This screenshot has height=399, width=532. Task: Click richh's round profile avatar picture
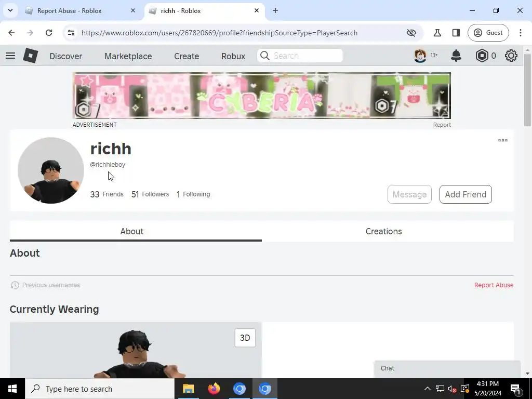click(x=51, y=170)
